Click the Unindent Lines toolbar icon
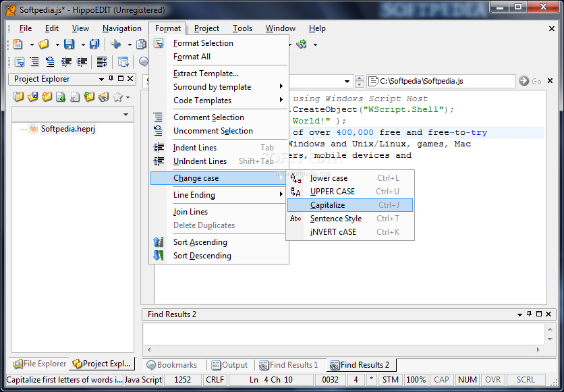The height and width of the screenshot is (392, 564). (x=66, y=62)
